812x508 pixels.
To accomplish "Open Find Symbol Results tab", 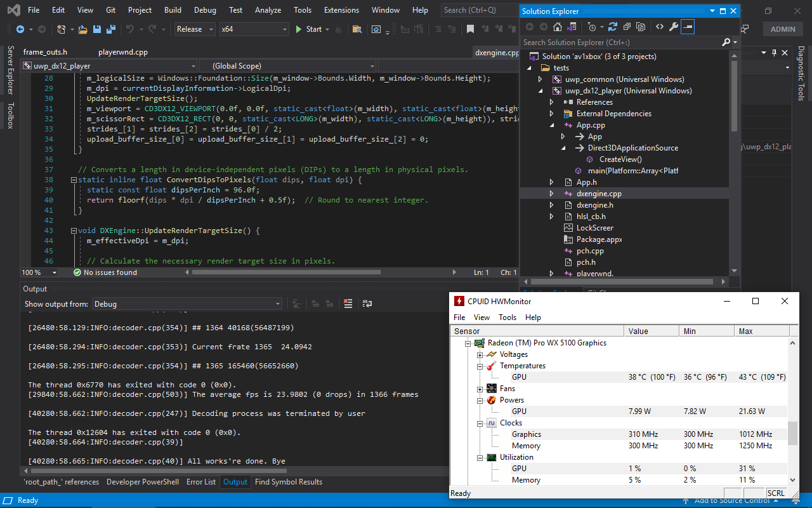I will click(289, 482).
